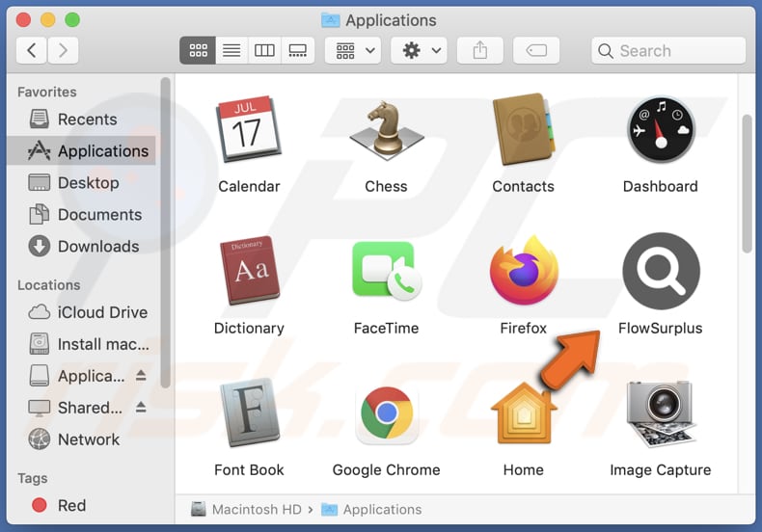
Task: Open Desktop in the sidebar
Action: (83, 182)
